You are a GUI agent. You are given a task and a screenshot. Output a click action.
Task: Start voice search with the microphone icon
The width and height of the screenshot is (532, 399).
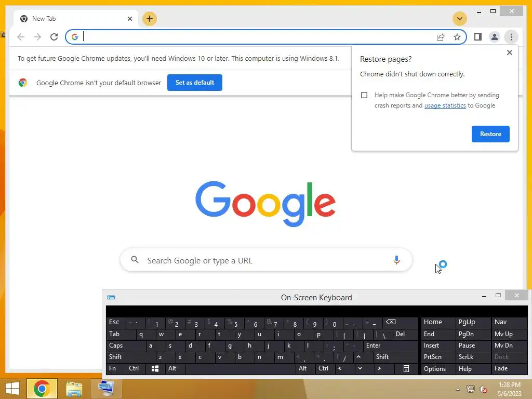coord(396,260)
